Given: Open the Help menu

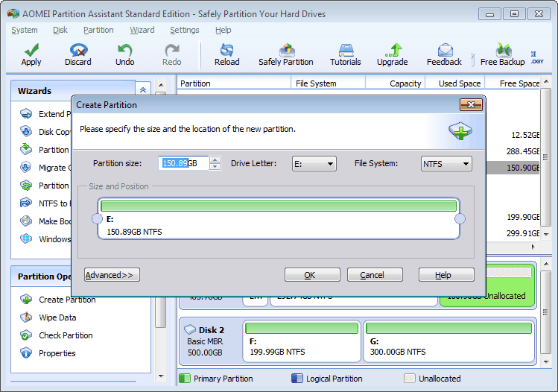Looking at the screenshot, I should pos(223,31).
